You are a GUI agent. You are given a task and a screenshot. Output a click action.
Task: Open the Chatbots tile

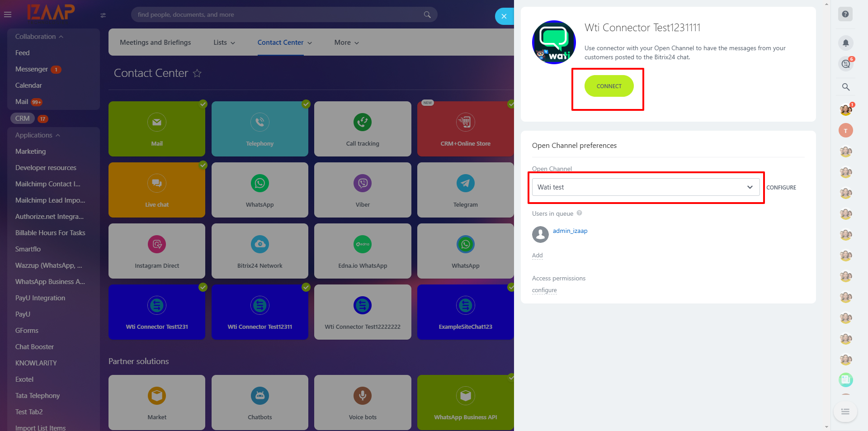260,403
